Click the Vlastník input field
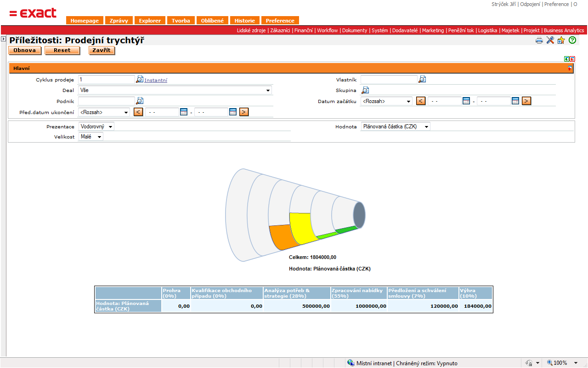588x368 pixels. point(389,80)
